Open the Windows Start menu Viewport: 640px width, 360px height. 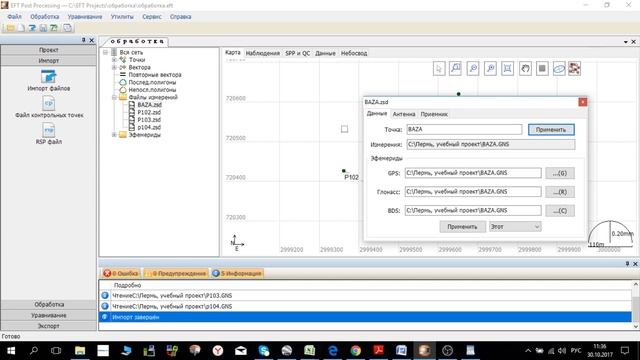(11, 350)
